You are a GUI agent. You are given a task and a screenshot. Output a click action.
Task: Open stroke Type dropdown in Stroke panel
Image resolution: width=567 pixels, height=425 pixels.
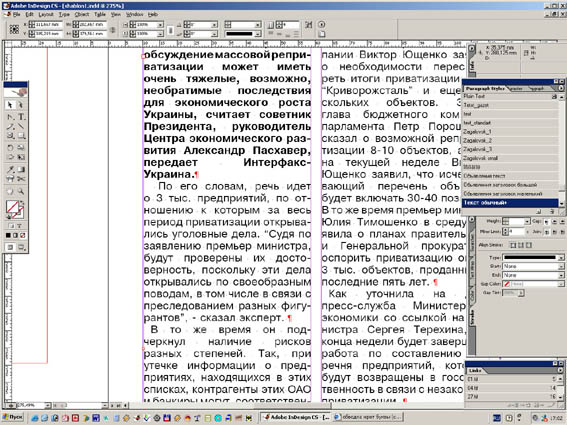coord(561,258)
